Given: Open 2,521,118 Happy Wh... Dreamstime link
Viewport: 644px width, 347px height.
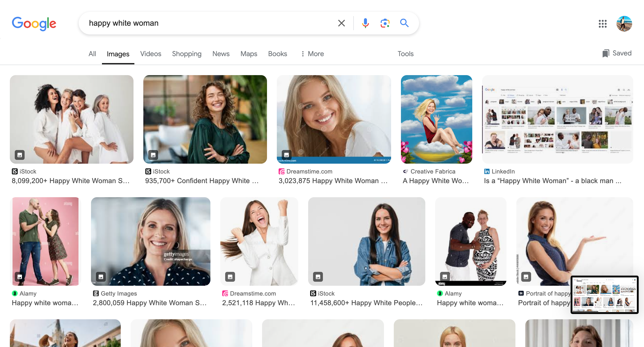Looking at the screenshot, I should tap(258, 303).
